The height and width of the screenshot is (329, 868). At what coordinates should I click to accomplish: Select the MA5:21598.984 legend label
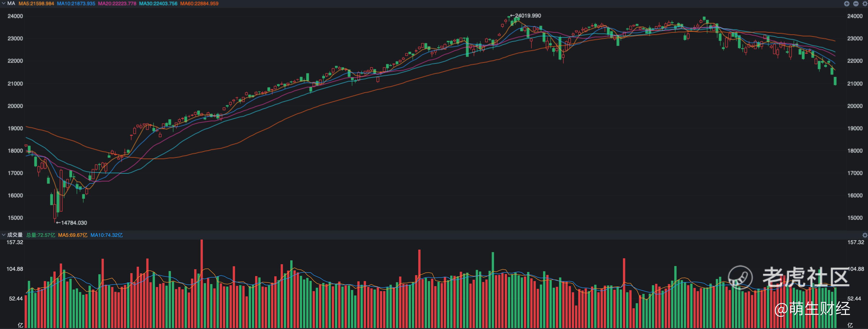click(36, 3)
